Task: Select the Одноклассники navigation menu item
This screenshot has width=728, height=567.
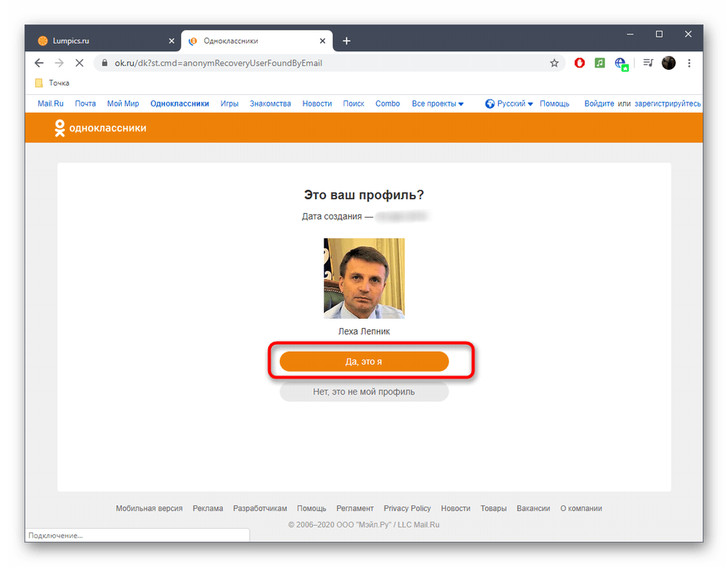Action: coord(179,103)
